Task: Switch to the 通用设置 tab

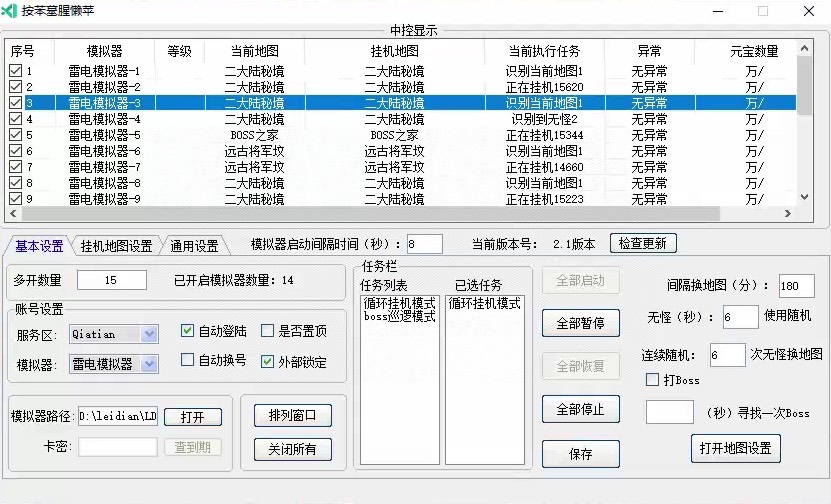Action: coord(194,246)
